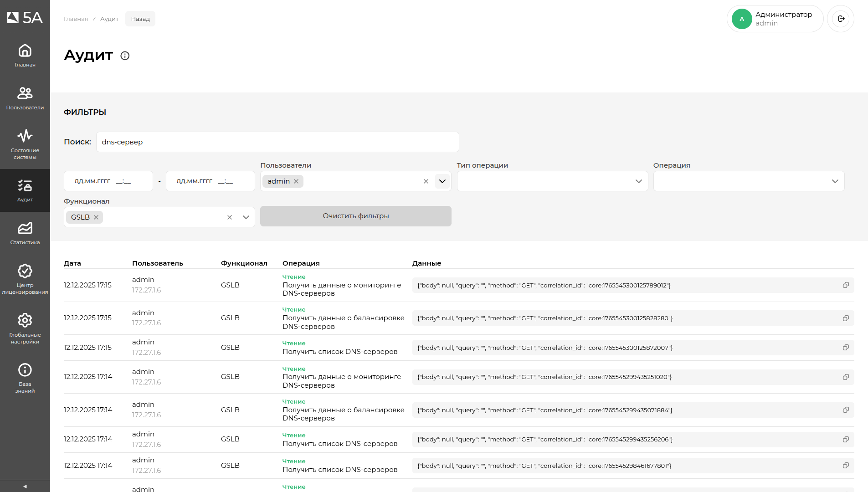The height and width of the screenshot is (492, 868).
Task: Click the logout icon next to Администратор
Action: coord(841,19)
